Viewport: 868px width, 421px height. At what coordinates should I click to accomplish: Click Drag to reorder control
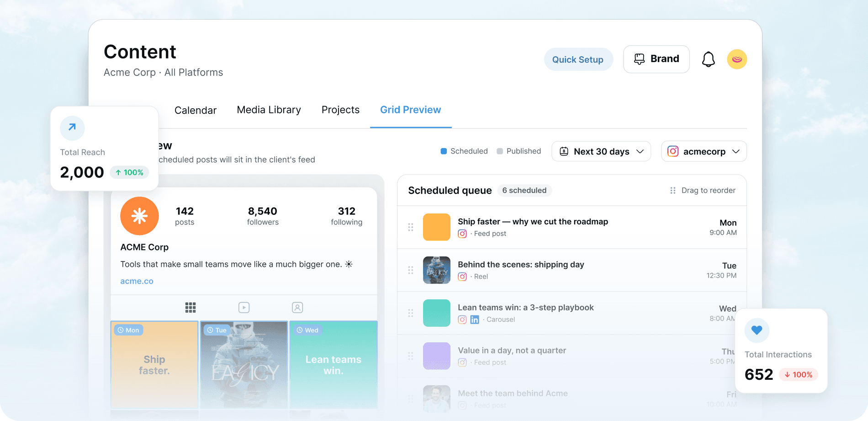coord(703,191)
